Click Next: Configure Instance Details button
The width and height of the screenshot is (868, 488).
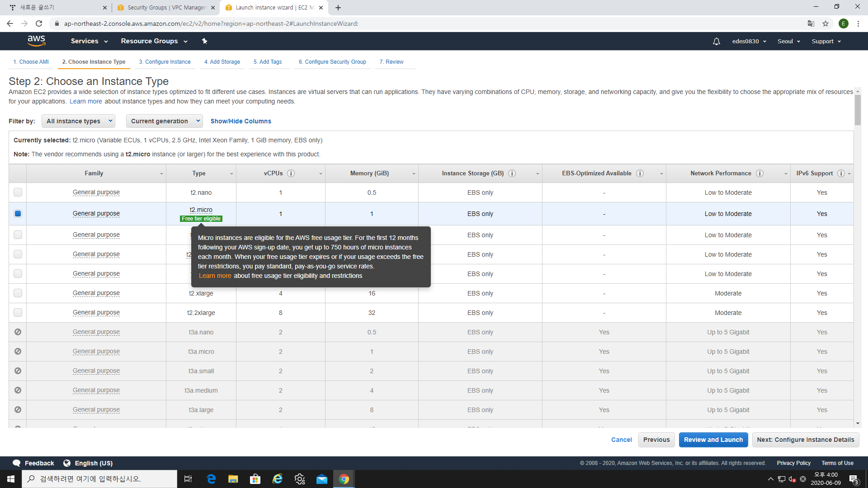[x=806, y=440]
